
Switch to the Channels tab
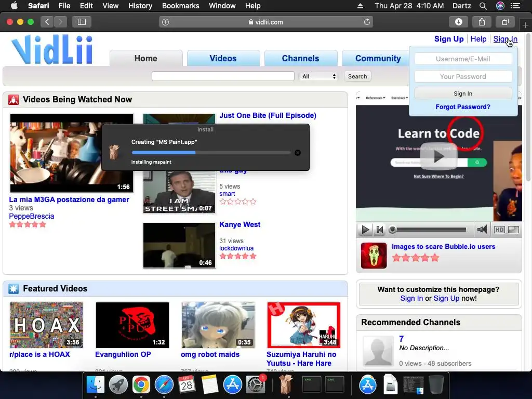point(301,58)
